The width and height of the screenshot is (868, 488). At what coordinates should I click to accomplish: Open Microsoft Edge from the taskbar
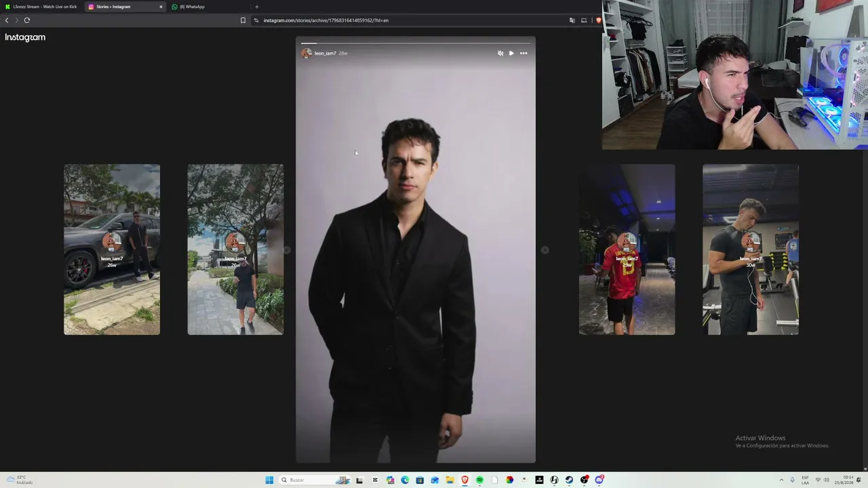coord(405,480)
